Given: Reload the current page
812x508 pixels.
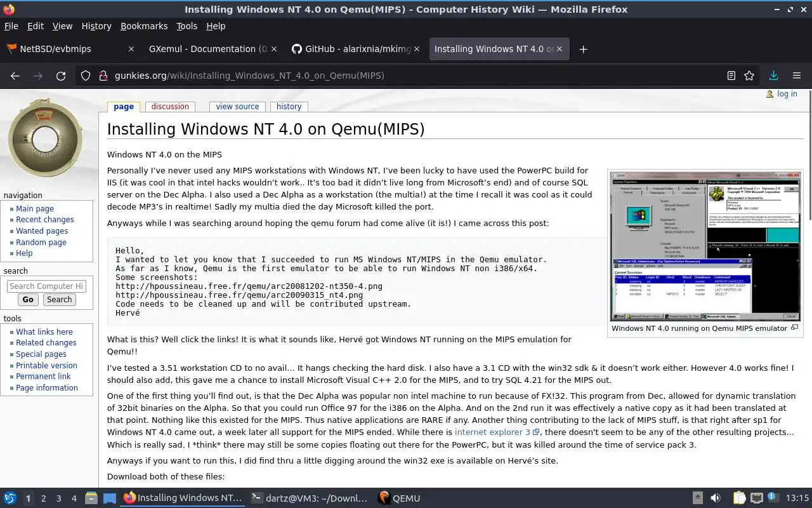Looking at the screenshot, I should point(61,76).
